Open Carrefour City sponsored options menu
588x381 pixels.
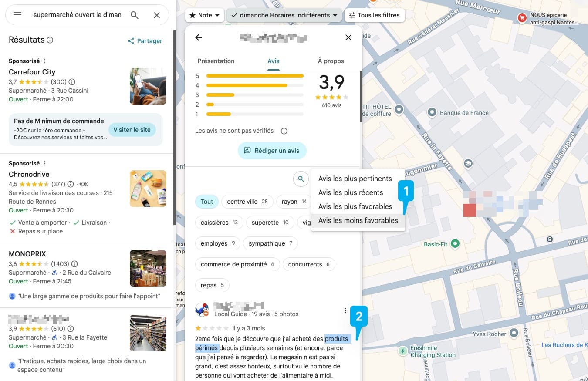pyautogui.click(x=44, y=61)
